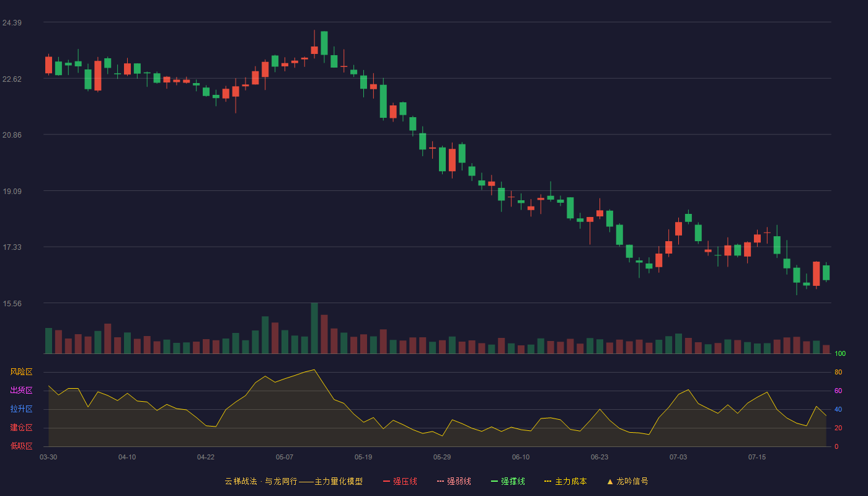The width and height of the screenshot is (868, 496).
Task: Click the 建仓区 zone label
Action: click(x=21, y=428)
